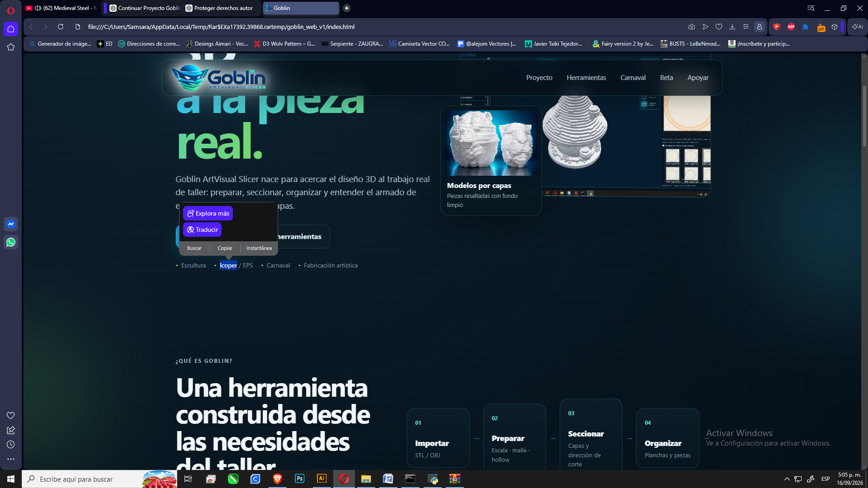Click Windows search box

99,479
